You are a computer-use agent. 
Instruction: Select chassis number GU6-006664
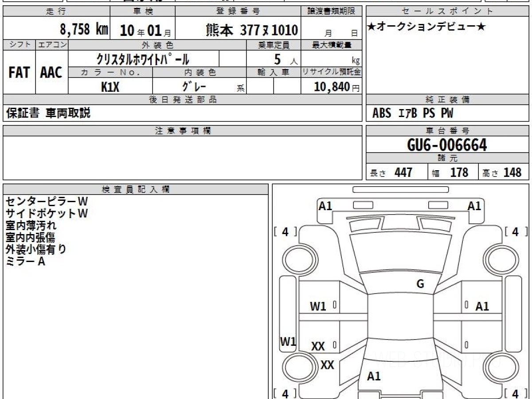(447, 145)
